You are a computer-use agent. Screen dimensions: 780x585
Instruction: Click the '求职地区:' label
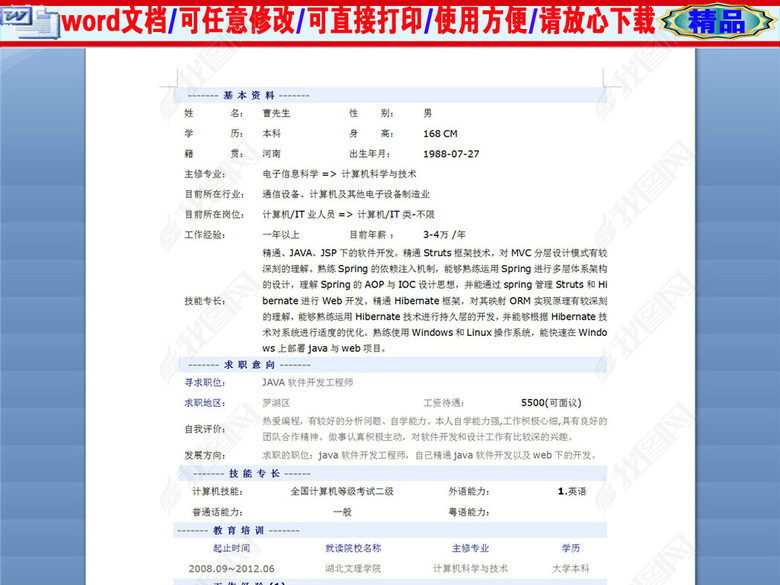coord(205,403)
